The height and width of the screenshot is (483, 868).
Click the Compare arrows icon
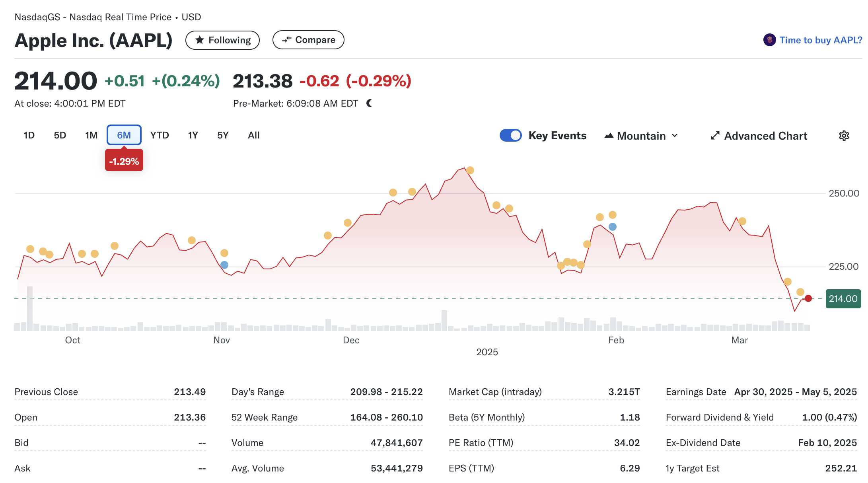click(x=286, y=40)
